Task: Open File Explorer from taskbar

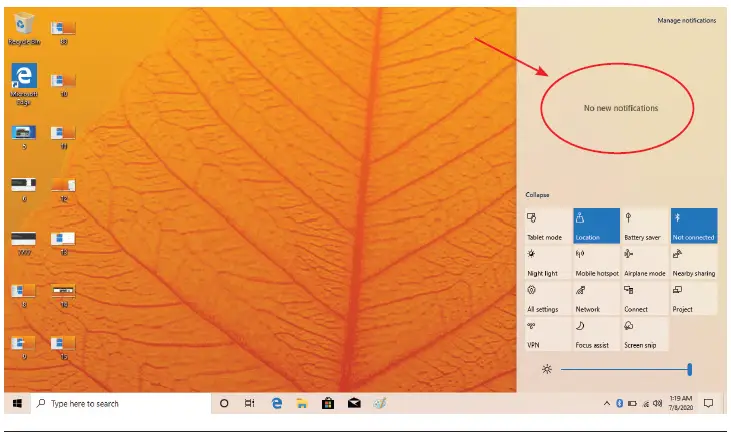Action: (302, 403)
